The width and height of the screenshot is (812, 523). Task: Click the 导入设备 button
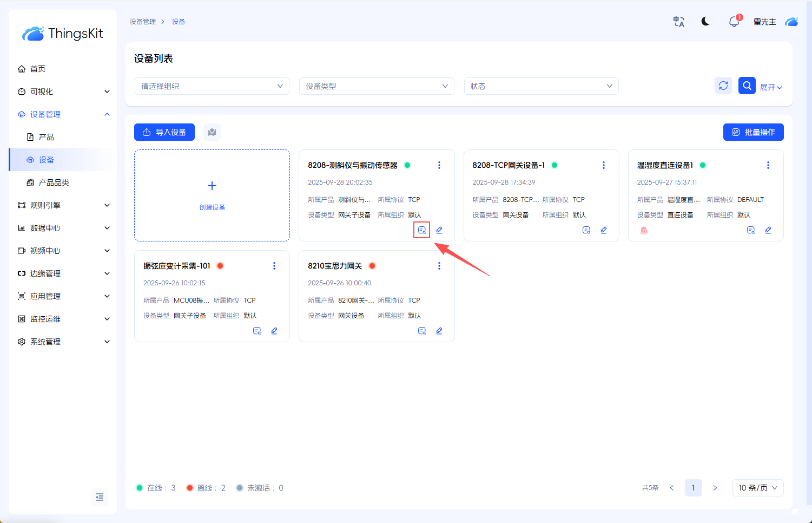164,132
